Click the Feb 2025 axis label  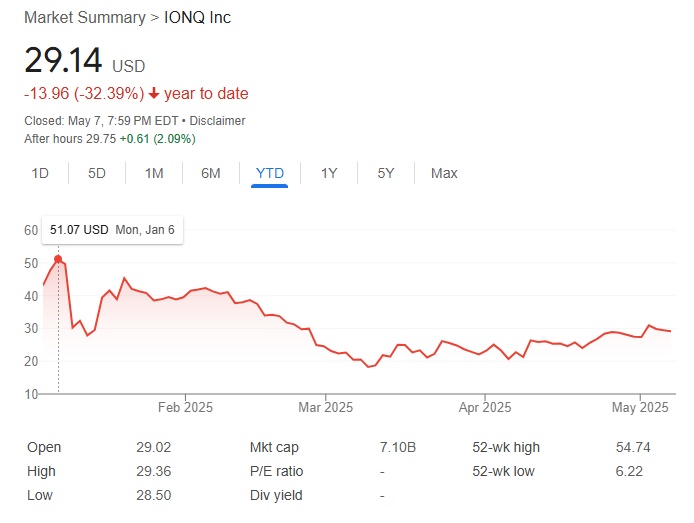click(x=185, y=407)
